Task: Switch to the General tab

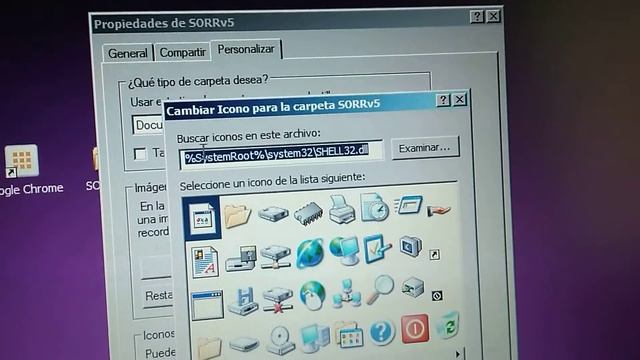Action: click(128, 53)
